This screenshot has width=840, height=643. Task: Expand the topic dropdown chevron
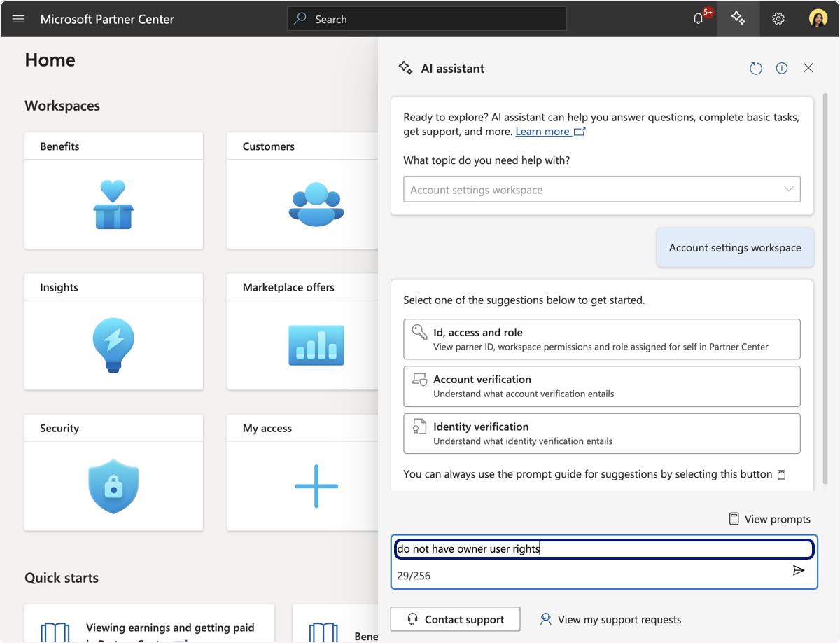point(789,190)
